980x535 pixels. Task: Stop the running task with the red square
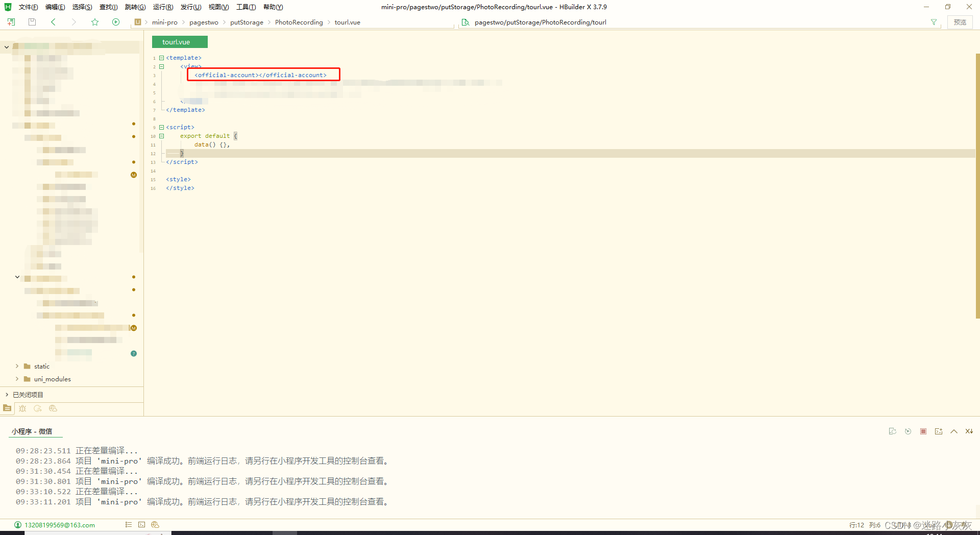[x=923, y=431]
